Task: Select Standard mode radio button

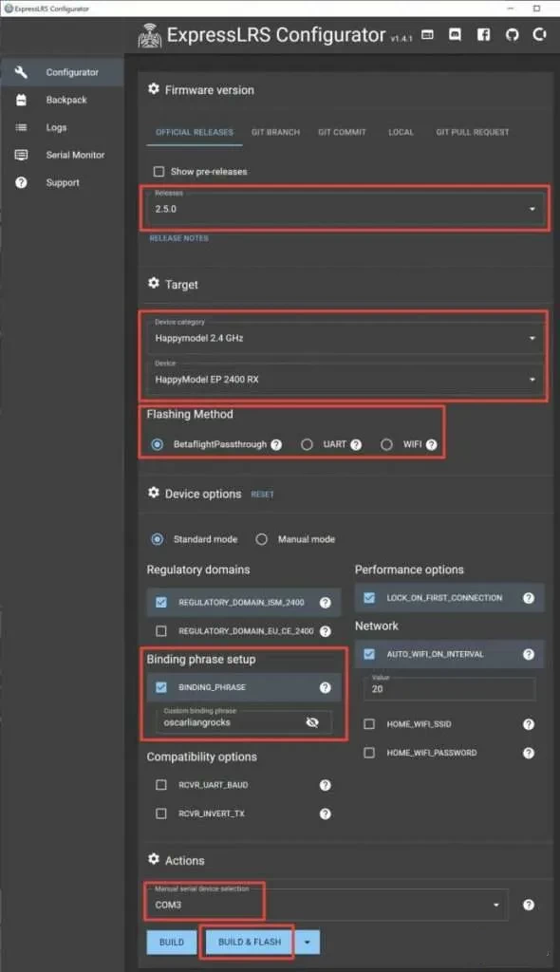Action: click(x=158, y=539)
